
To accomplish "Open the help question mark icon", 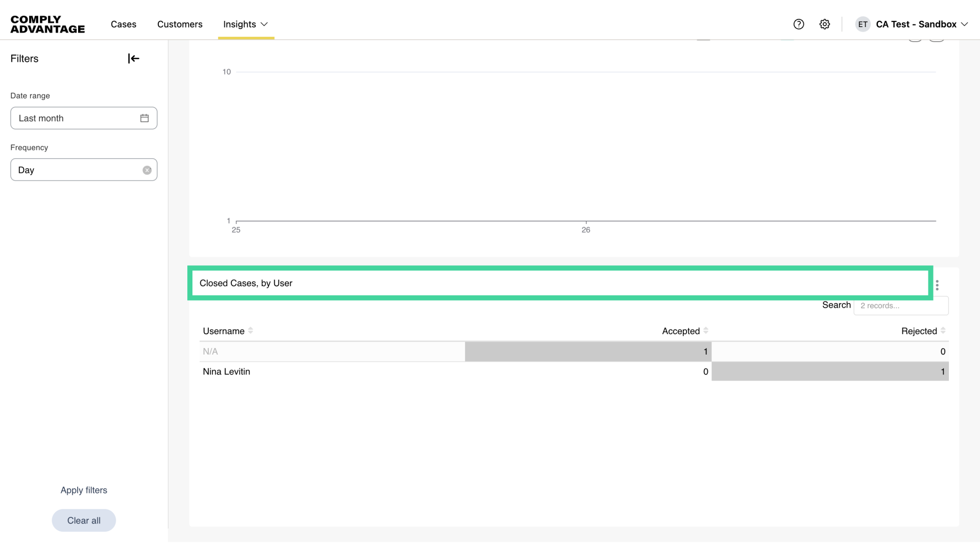I will coord(799,24).
